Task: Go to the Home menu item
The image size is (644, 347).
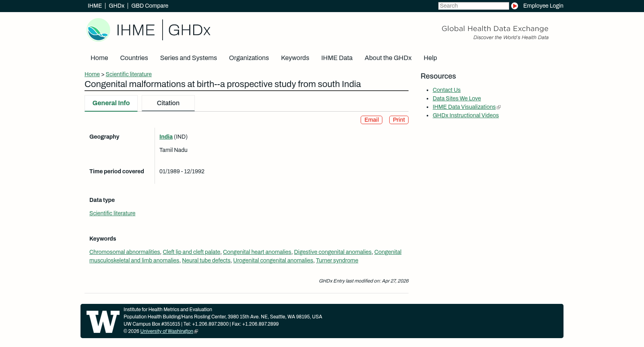Action: pos(99,58)
